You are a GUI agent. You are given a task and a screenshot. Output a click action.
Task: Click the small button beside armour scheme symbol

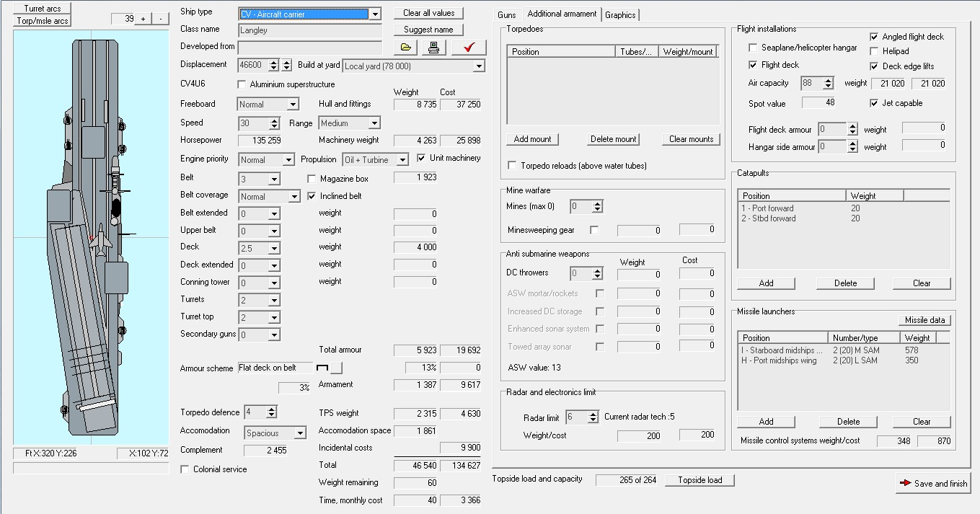[x=336, y=368]
